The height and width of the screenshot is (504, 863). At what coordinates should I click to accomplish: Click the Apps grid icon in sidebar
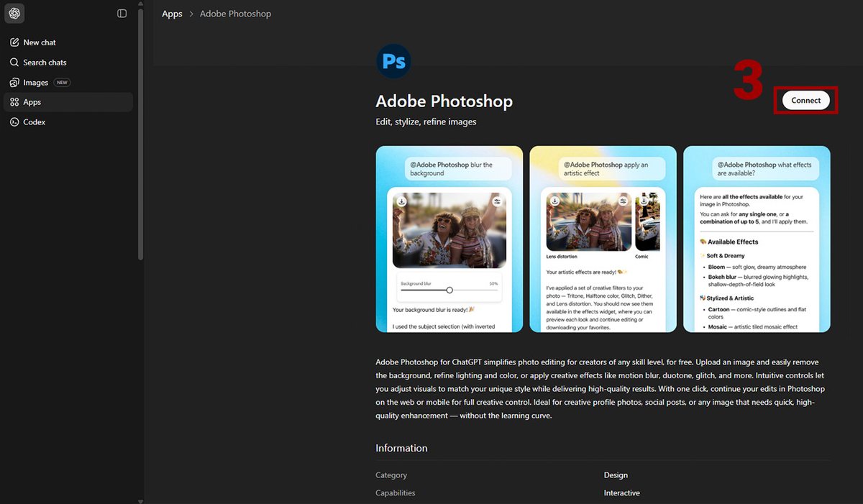[x=14, y=102]
